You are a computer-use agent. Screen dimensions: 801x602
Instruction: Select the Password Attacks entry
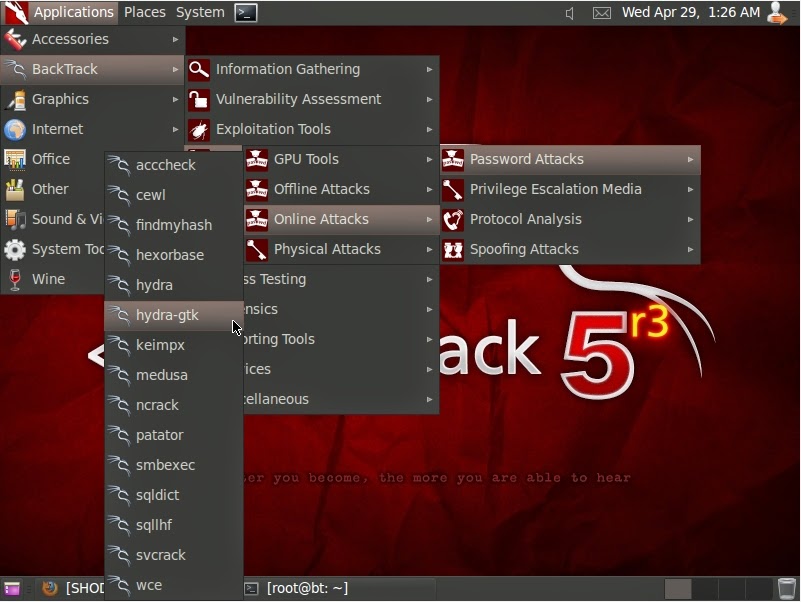570,159
